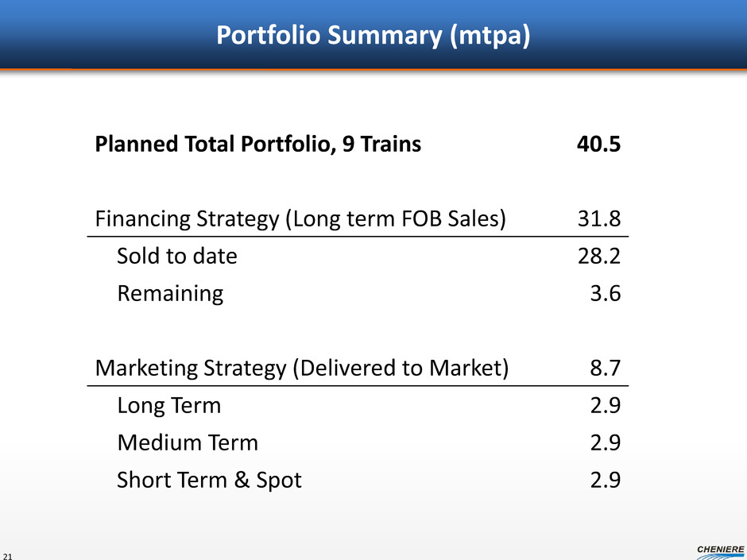Click the Short Term & Spot label

209,480
